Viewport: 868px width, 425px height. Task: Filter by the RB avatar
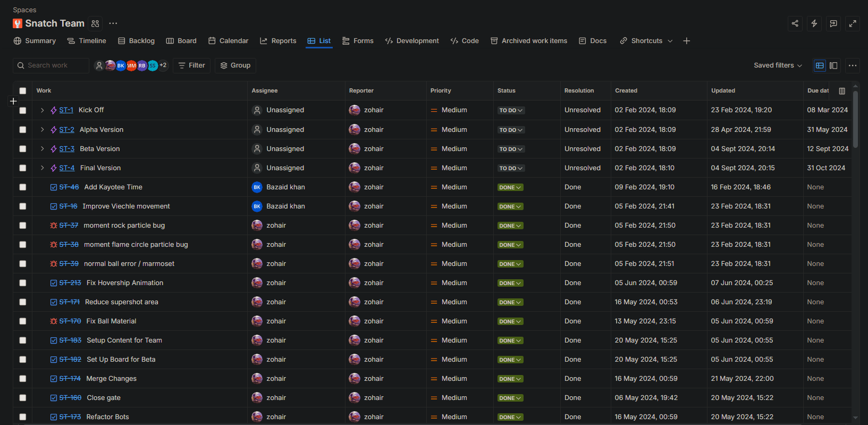tap(142, 65)
